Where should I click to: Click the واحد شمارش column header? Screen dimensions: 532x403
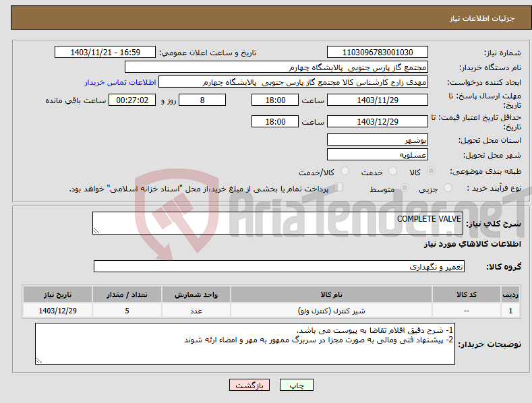click(x=196, y=294)
